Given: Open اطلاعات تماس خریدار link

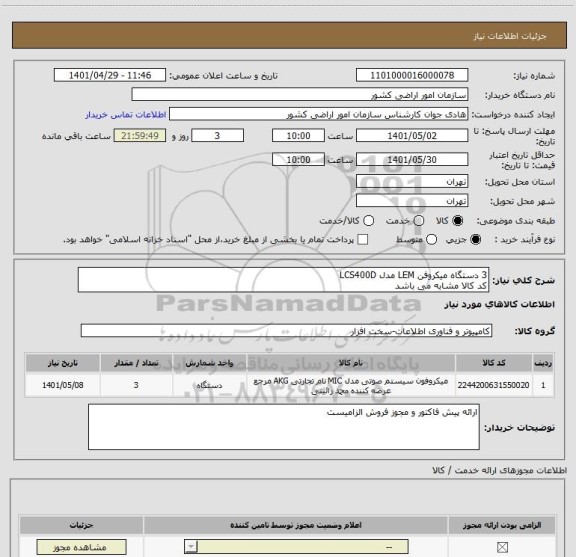Looking at the screenshot, I should 126,115.
